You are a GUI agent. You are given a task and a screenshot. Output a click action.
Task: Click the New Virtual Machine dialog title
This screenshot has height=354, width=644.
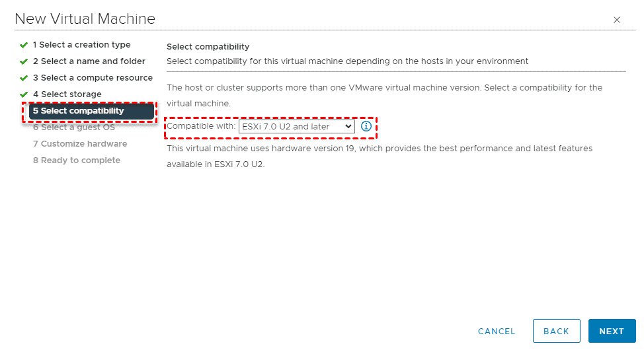(x=85, y=18)
